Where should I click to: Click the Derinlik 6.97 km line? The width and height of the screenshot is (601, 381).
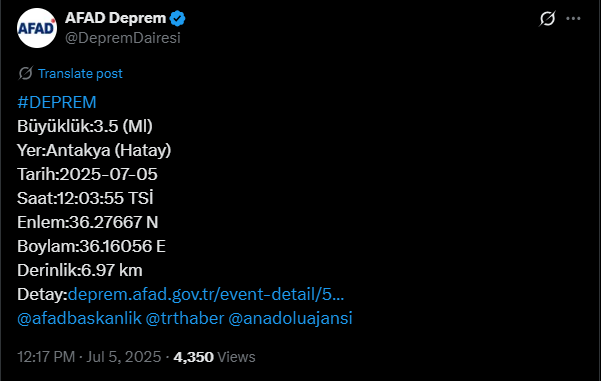click(80, 270)
